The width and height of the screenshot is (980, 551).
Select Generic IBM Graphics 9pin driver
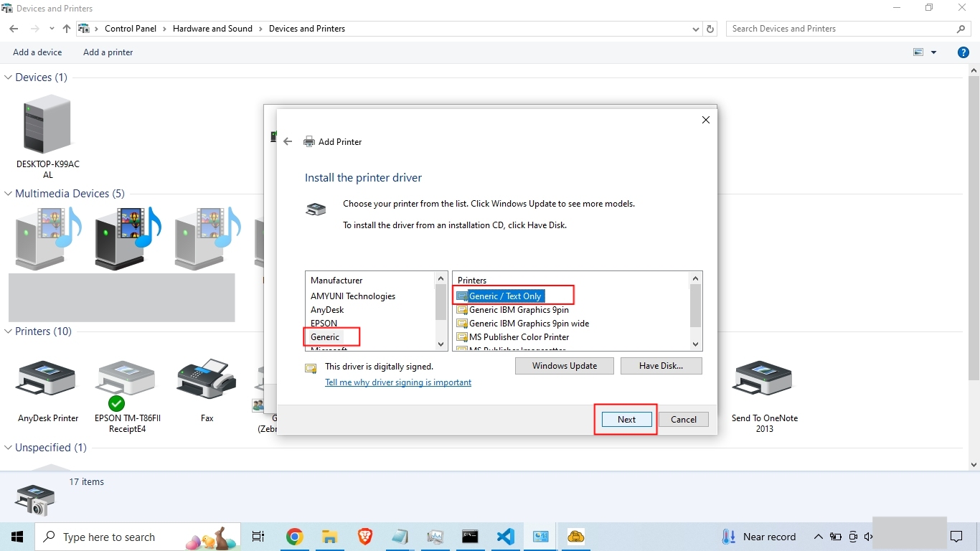click(513, 310)
